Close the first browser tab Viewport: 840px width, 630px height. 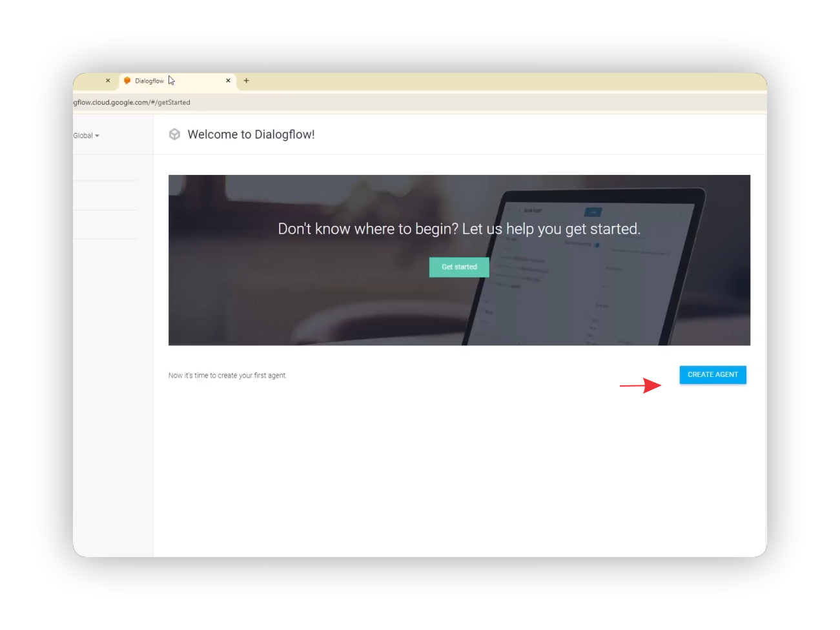pos(108,81)
